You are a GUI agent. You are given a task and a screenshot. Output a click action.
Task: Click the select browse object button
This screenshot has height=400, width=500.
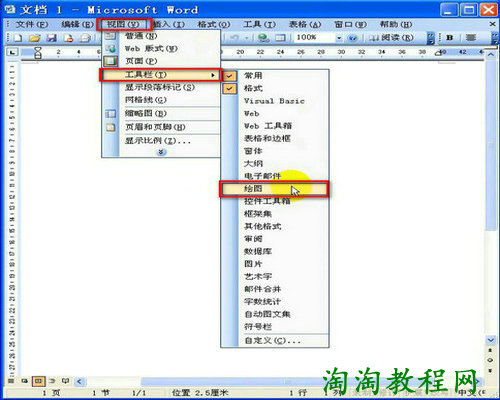point(490,360)
